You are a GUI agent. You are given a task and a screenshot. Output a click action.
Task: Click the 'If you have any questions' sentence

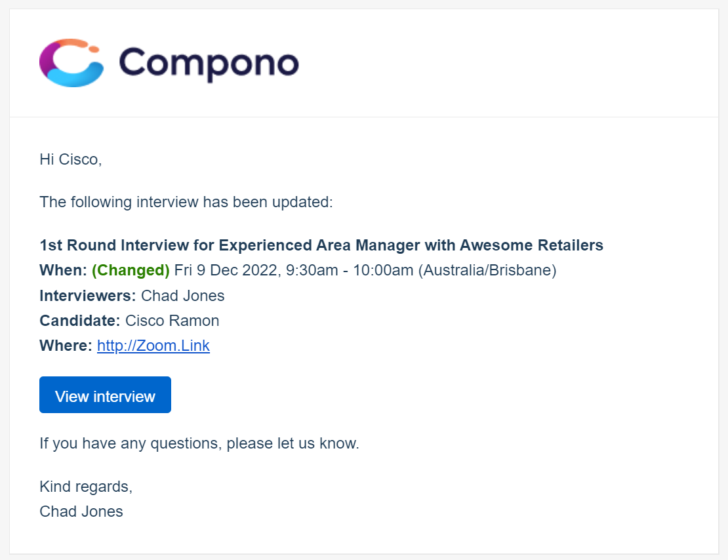[x=199, y=443]
